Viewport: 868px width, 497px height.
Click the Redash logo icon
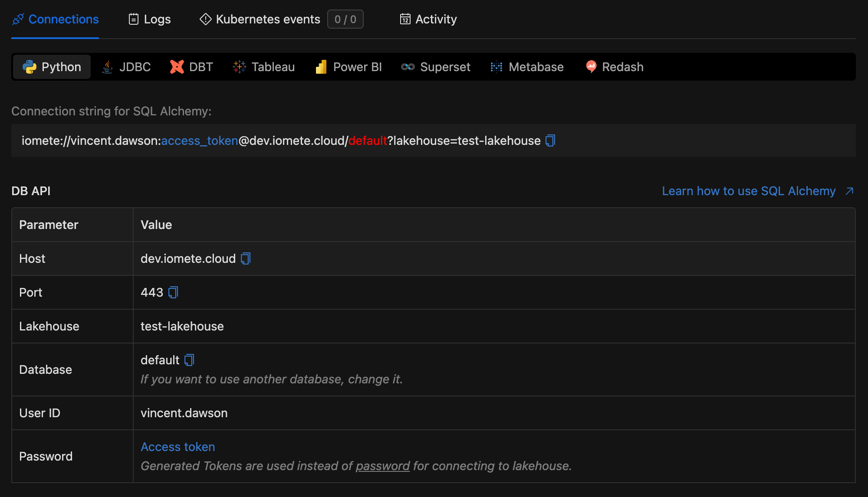(x=591, y=67)
